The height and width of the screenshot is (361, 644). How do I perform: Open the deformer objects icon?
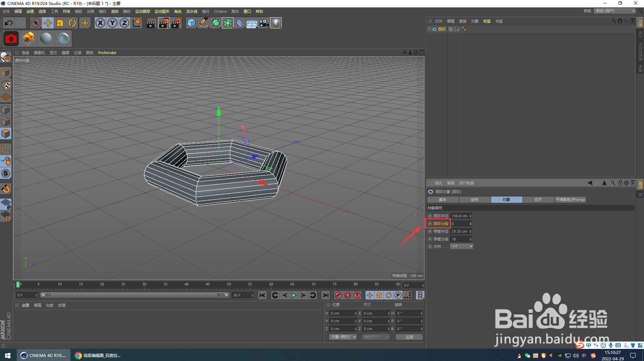click(240, 23)
